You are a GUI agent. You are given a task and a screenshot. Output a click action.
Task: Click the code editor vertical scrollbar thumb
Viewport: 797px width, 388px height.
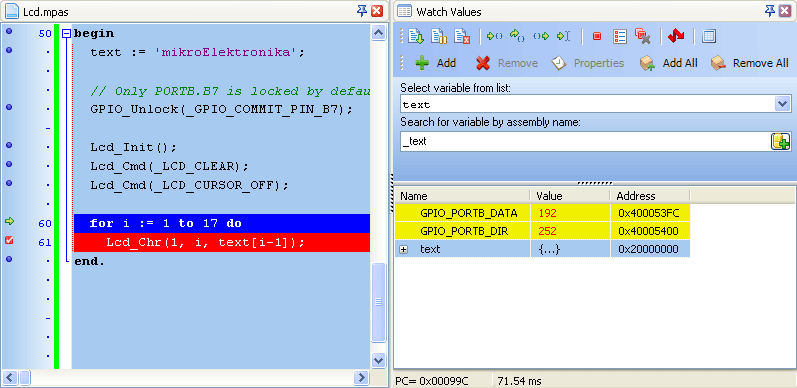click(x=378, y=302)
